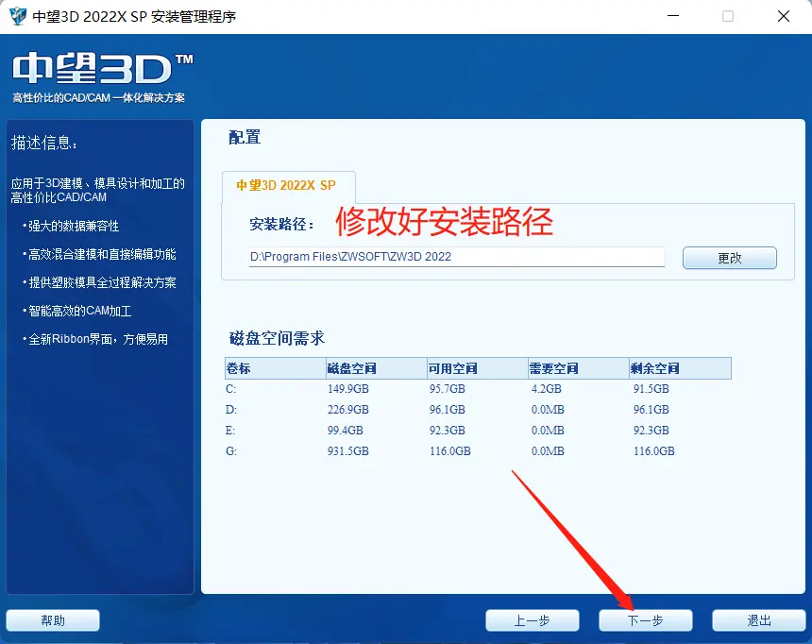
Task: Click the 可用空间 column header
Action: (478, 368)
